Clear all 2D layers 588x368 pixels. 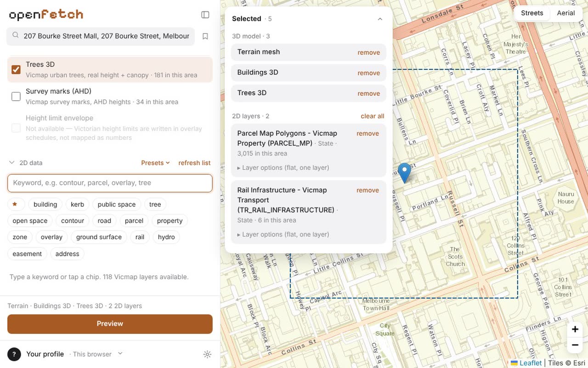tap(373, 116)
